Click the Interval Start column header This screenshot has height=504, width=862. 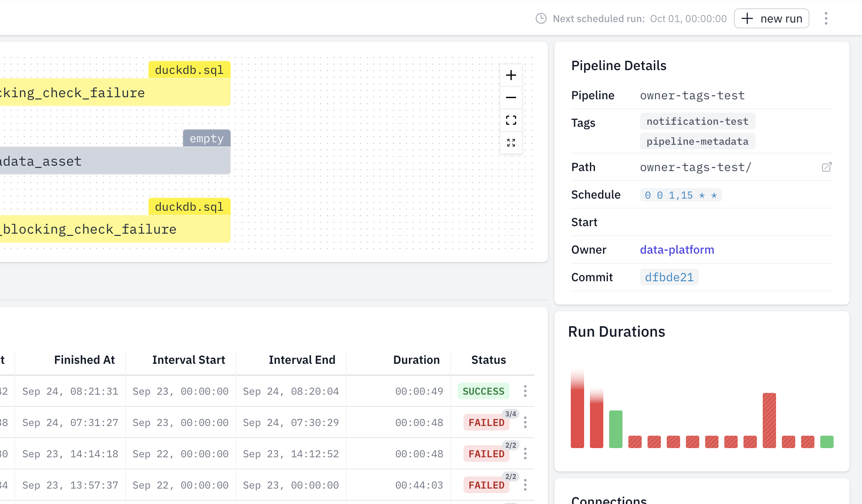pyautogui.click(x=189, y=360)
